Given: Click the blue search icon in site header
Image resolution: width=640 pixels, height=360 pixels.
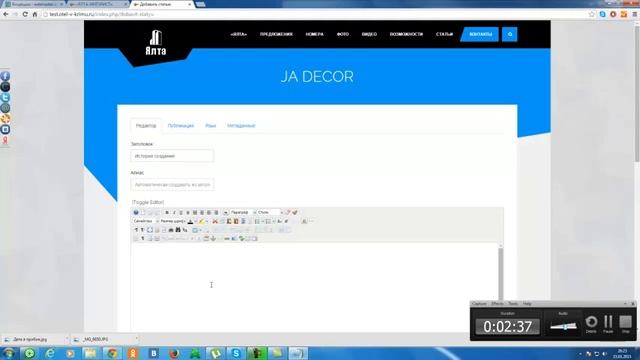Looking at the screenshot, I should (510, 34).
